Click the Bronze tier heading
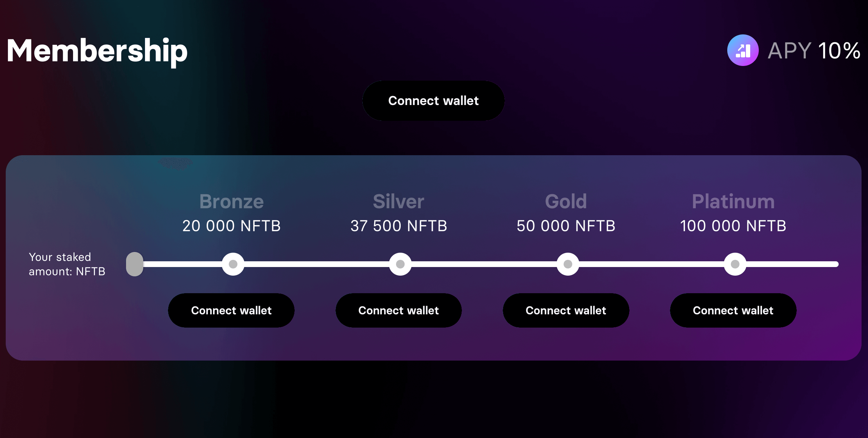 [x=231, y=201]
